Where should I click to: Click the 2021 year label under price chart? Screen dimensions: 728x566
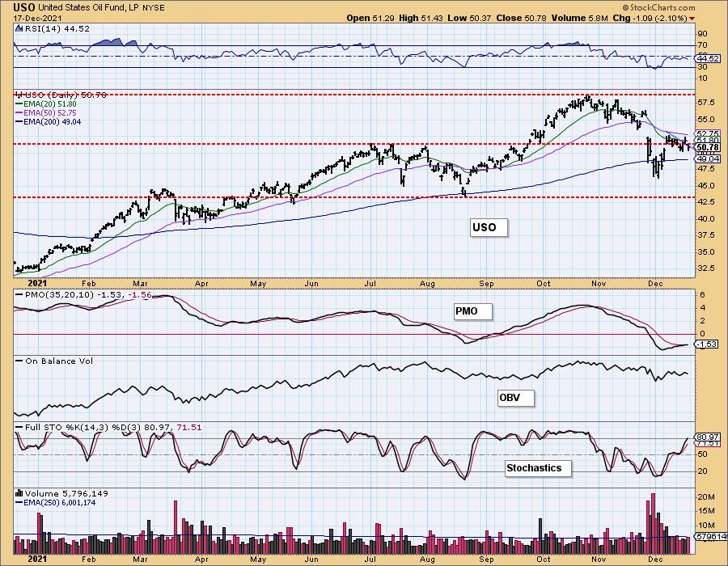click(x=37, y=283)
